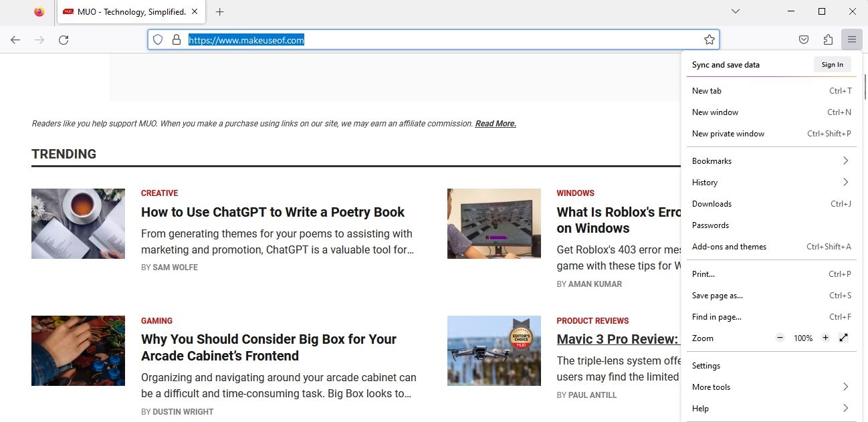Select Settings from the menu

coord(706,365)
